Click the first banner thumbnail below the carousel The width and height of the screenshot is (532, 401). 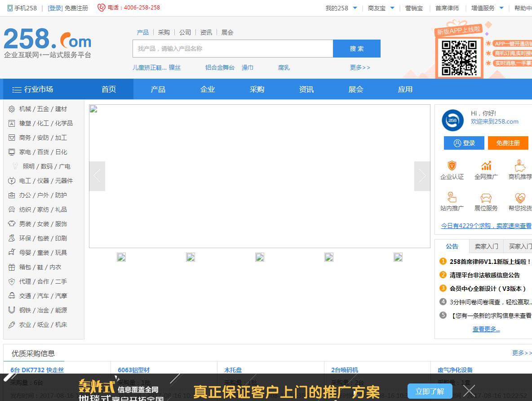[x=121, y=257]
